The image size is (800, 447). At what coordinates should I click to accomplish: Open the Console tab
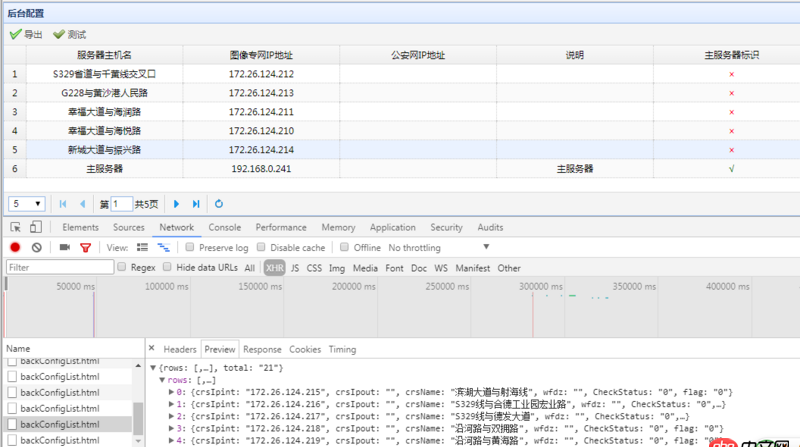click(224, 227)
